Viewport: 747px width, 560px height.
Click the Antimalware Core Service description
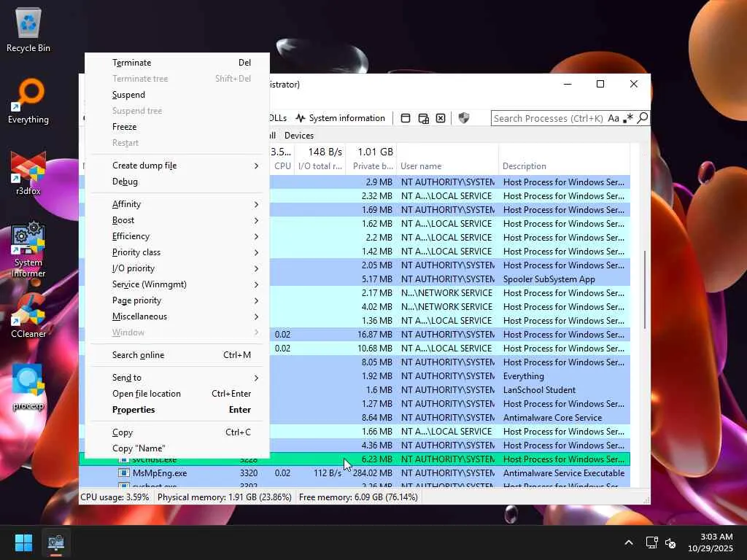point(553,418)
